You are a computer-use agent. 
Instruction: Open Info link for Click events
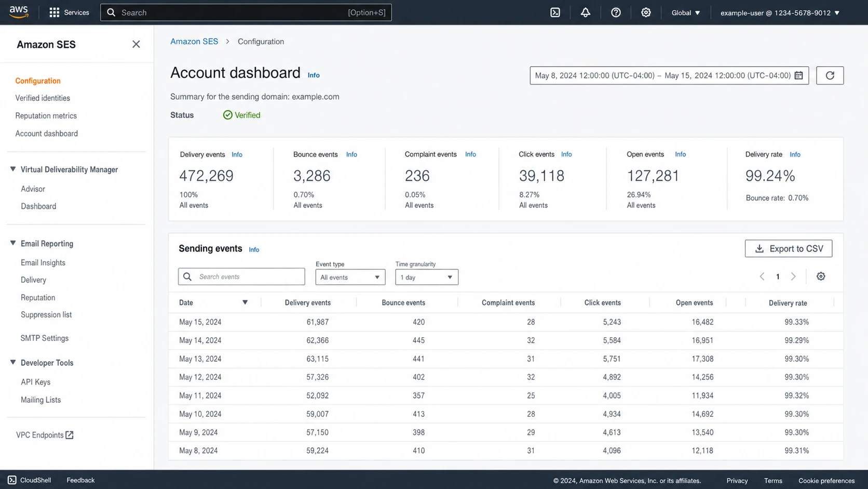pos(566,154)
